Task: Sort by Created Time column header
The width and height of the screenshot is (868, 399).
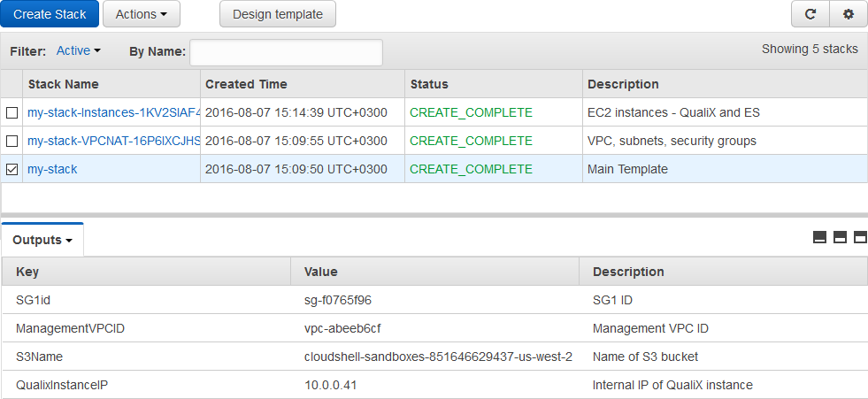Action: tap(246, 84)
